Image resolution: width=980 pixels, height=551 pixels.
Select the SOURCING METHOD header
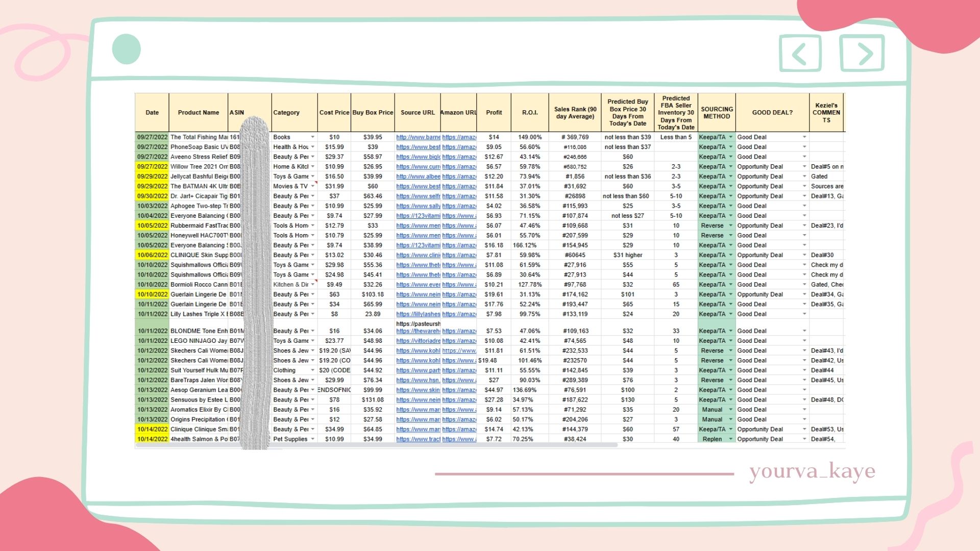pos(717,113)
